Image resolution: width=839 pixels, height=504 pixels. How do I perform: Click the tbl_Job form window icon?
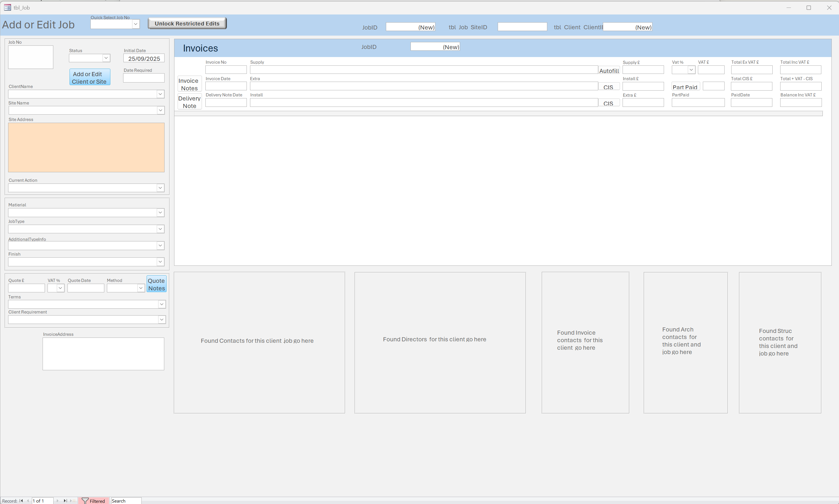pos(7,8)
